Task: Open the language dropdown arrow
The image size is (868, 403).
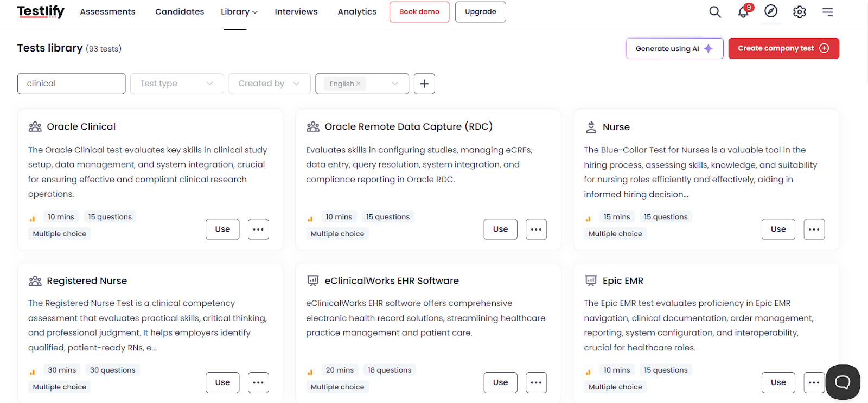Action: click(395, 84)
